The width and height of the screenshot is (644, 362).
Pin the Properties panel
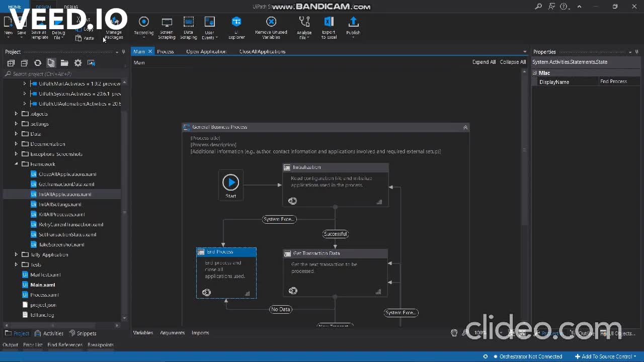pyautogui.click(x=637, y=52)
